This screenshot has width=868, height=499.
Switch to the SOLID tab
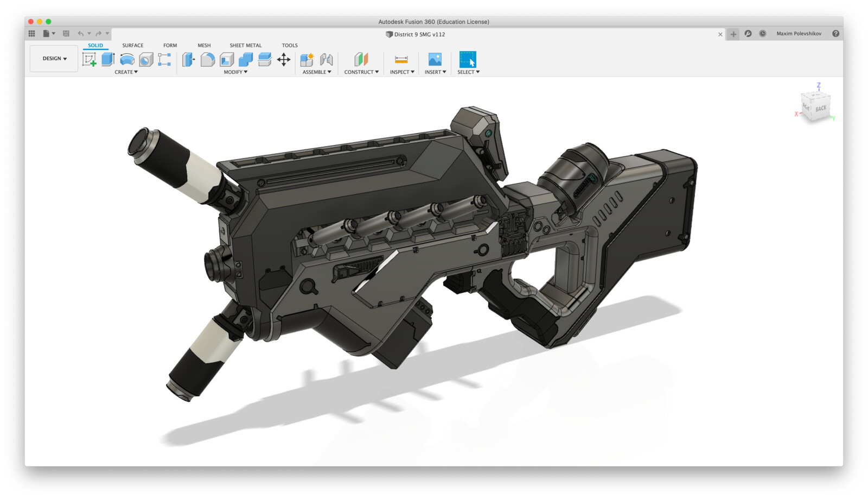click(95, 46)
